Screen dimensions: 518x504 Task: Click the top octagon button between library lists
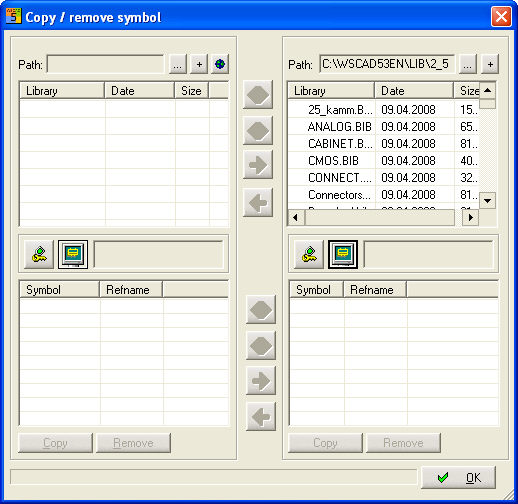(258, 95)
